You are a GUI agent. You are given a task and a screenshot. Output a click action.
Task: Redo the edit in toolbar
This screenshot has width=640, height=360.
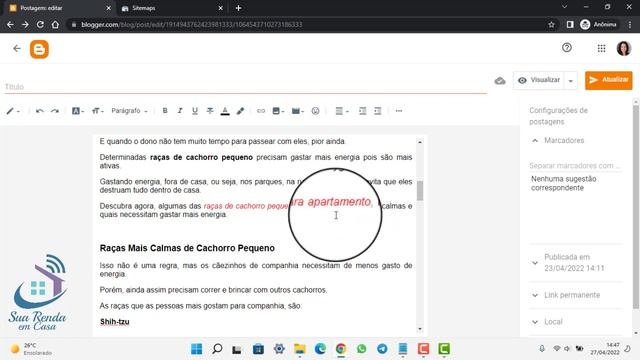(55, 111)
